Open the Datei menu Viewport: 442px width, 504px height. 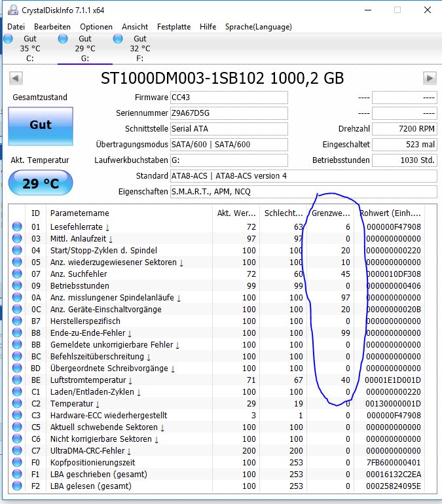click(16, 27)
